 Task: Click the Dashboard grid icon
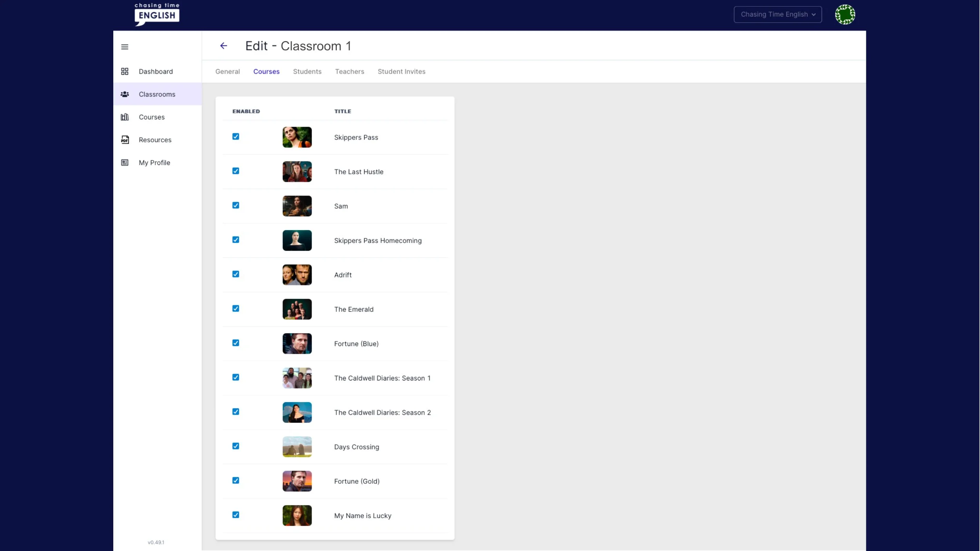point(125,71)
